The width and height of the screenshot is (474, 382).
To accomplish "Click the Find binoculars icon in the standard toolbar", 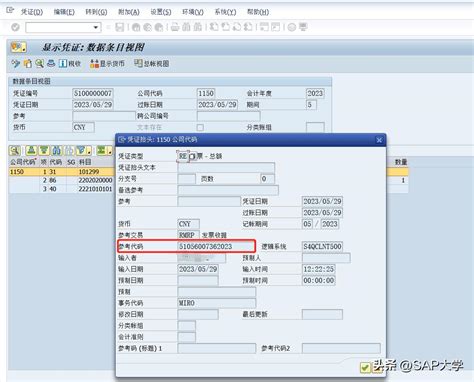I will tap(186, 27).
